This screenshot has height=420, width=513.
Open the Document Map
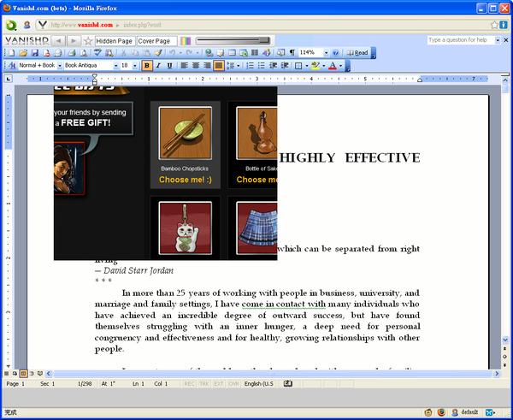pyautogui.click(x=280, y=53)
